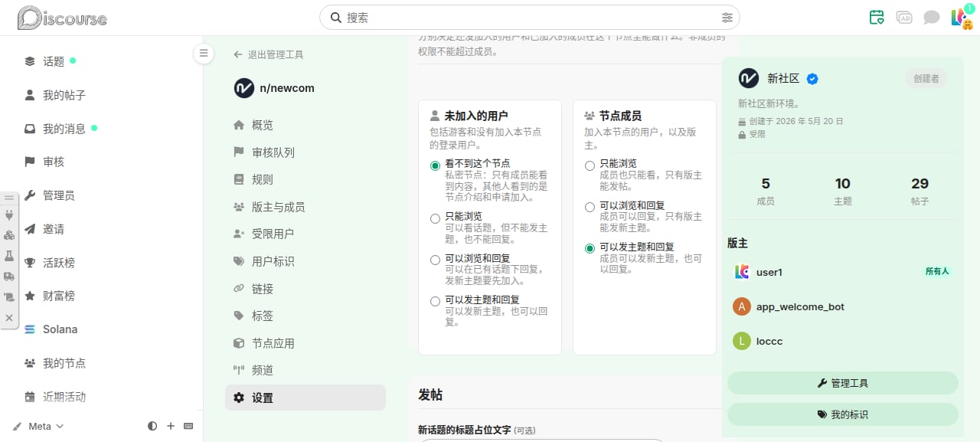Select 可以浏览和回复 under 节点成员
The width and height of the screenshot is (980, 442).
(590, 207)
